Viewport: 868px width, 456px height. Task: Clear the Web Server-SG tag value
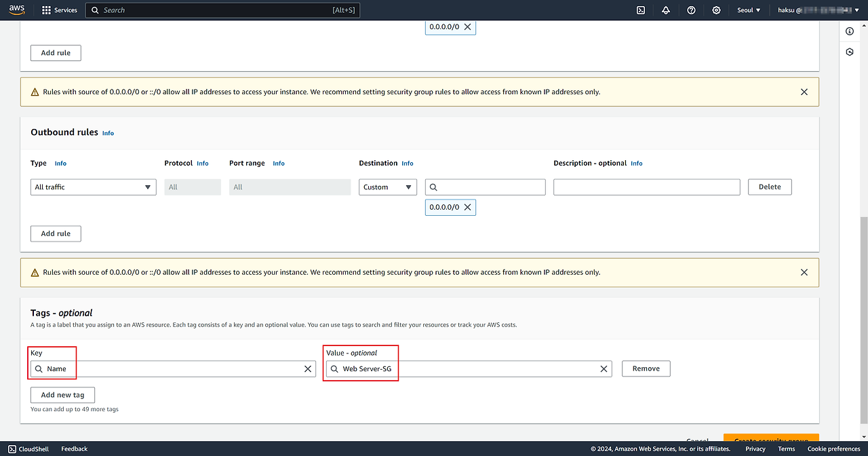604,368
